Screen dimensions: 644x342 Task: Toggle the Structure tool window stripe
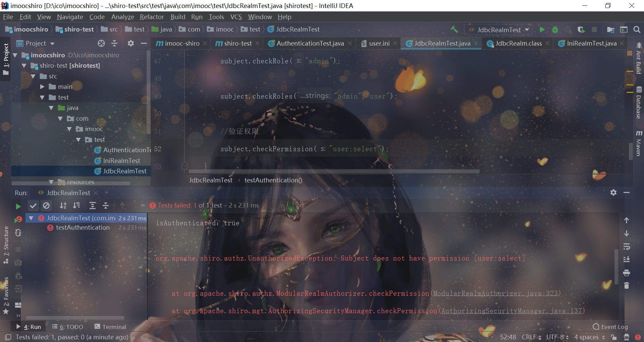tap(6, 245)
